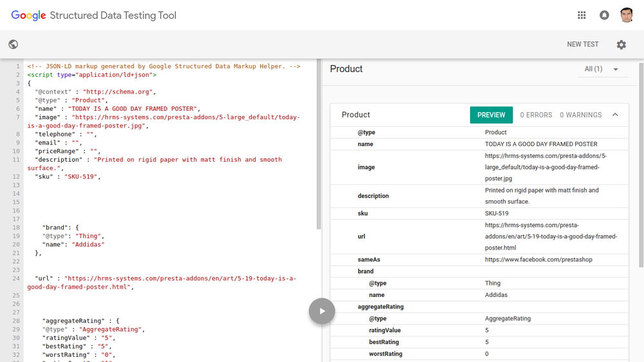The width and height of the screenshot is (644, 362).
Task: Click the 0 ERRORS label
Action: 536,115
